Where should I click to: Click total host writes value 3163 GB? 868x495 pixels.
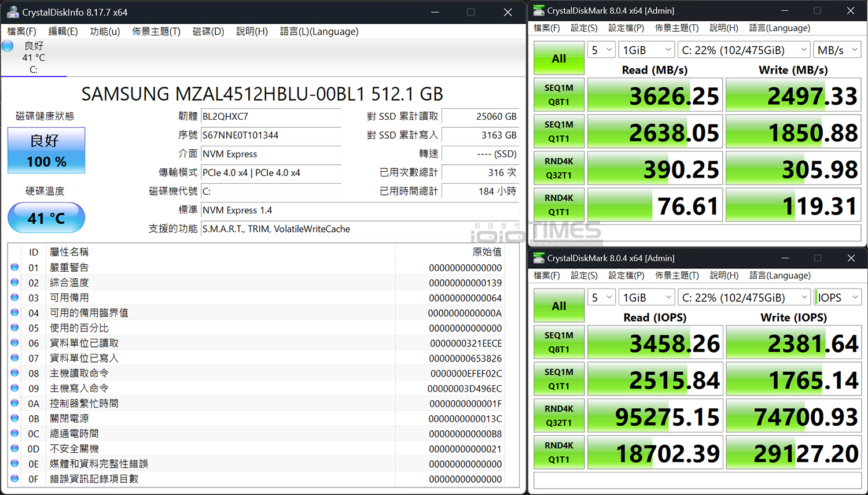click(480, 135)
